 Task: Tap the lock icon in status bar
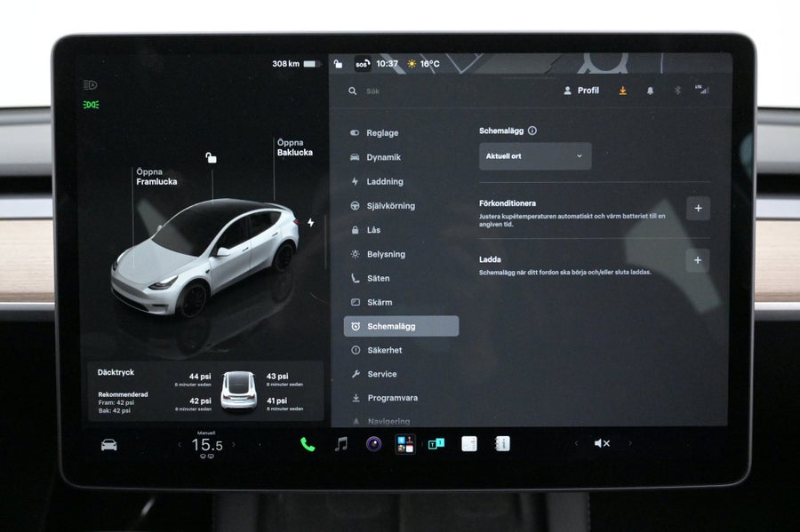338,64
